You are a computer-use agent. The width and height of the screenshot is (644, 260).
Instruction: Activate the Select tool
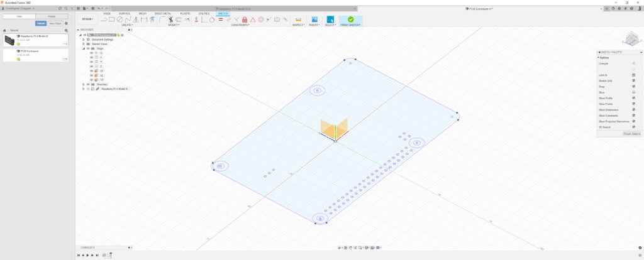click(x=330, y=19)
